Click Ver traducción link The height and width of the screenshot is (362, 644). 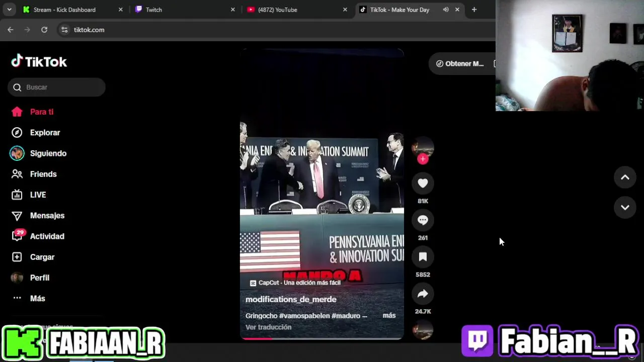pyautogui.click(x=268, y=327)
